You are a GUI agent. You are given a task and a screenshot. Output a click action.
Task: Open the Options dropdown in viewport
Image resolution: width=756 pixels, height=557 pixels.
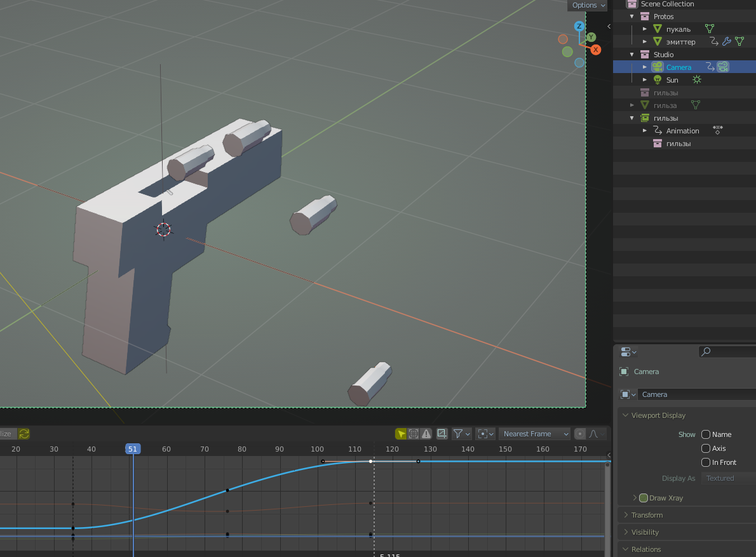pos(588,5)
